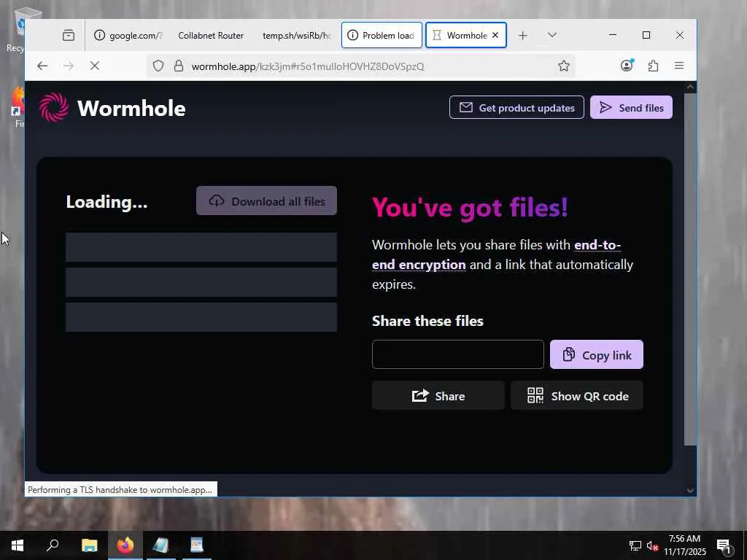747x560 pixels.
Task: Click the Loading... text
Action: click(107, 202)
